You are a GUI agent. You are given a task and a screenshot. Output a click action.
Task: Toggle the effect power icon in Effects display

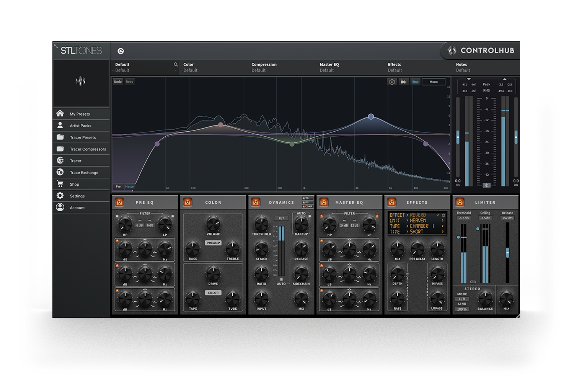coord(443,215)
